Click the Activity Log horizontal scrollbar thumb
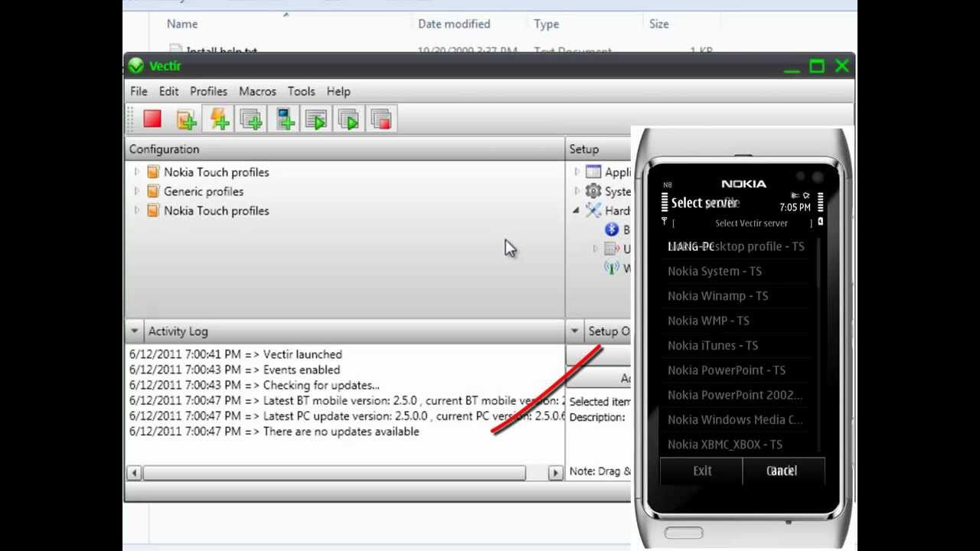980x551 pixels. click(x=334, y=473)
